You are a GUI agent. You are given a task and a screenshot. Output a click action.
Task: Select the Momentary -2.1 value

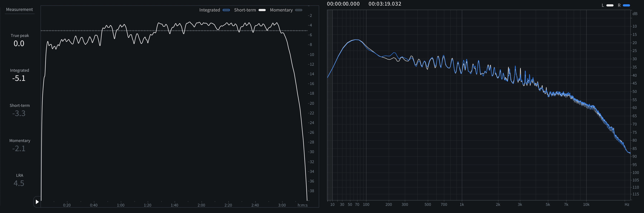pyautogui.click(x=19, y=148)
